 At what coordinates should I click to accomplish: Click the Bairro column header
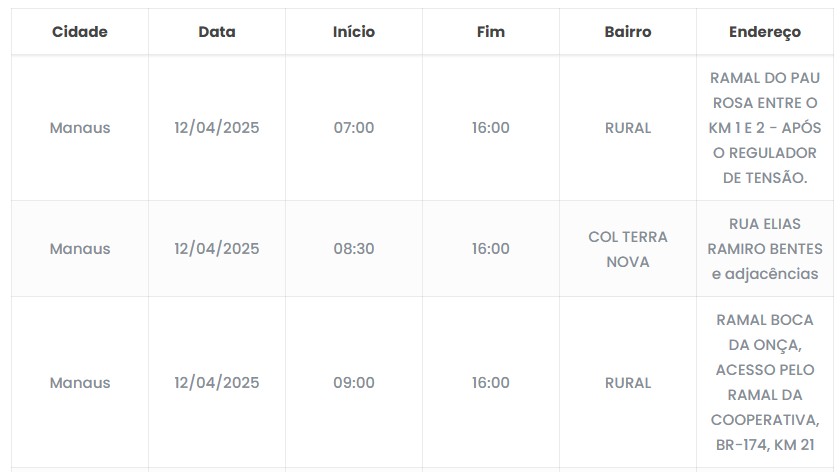628,32
